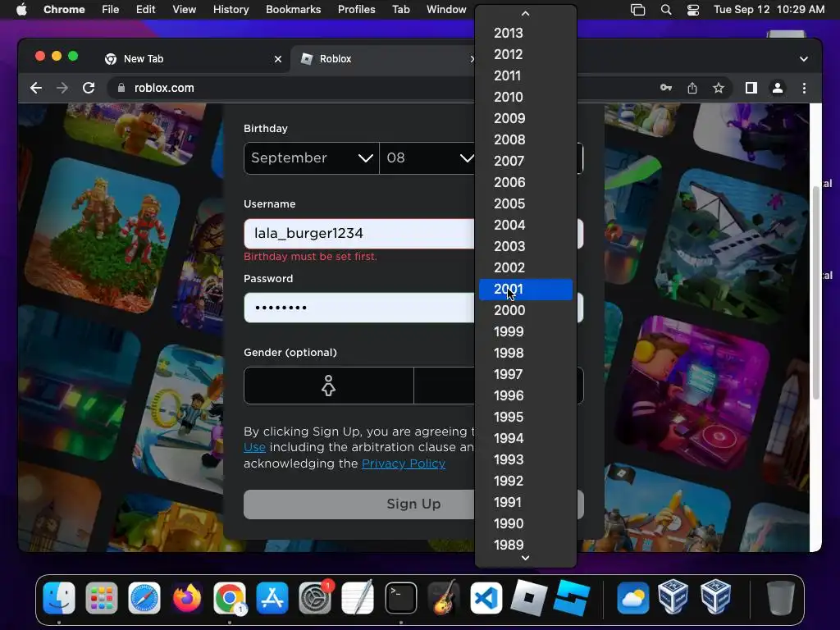Open TextEdit from the dock

(x=358, y=597)
